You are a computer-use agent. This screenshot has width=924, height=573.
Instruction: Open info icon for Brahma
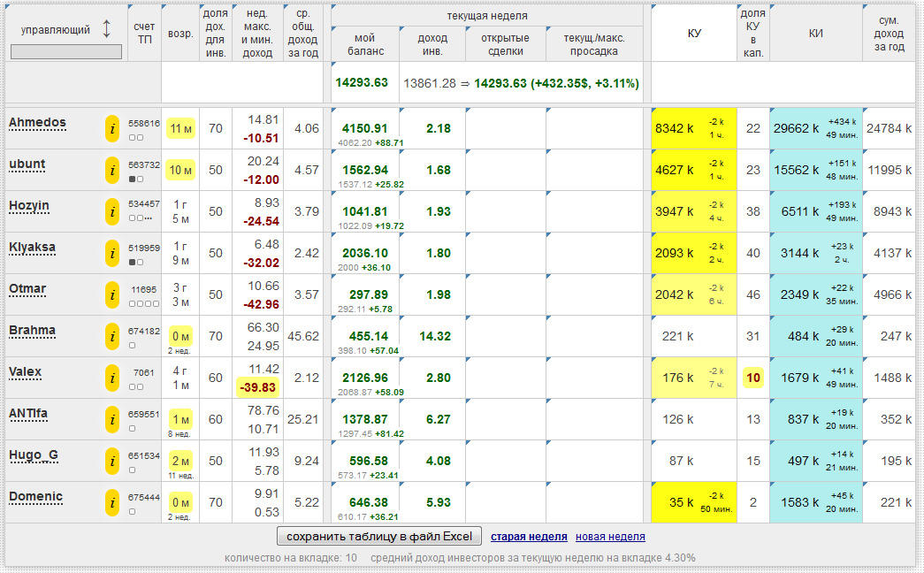pos(112,337)
